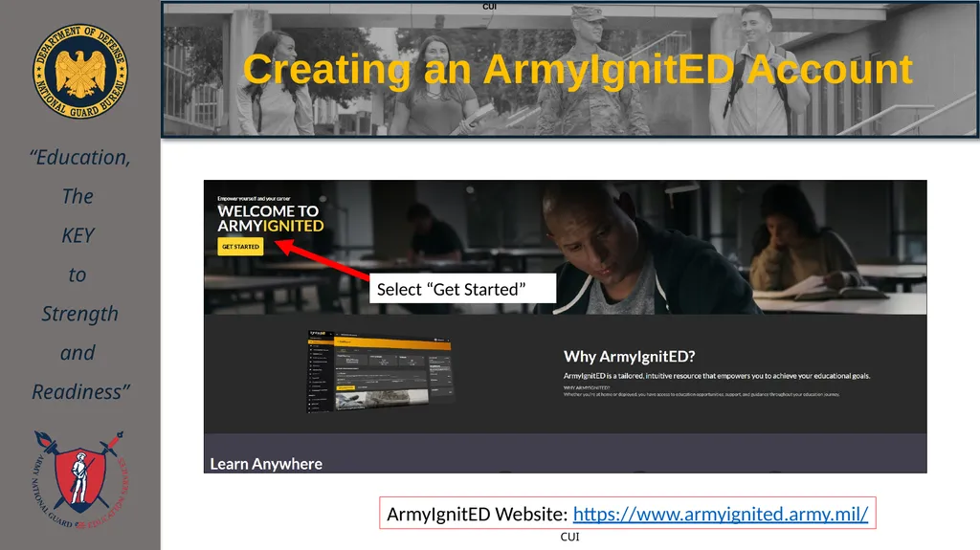
Task: Click the 'Creating an ArmyIgnitED Account' slide title
Action: point(577,69)
